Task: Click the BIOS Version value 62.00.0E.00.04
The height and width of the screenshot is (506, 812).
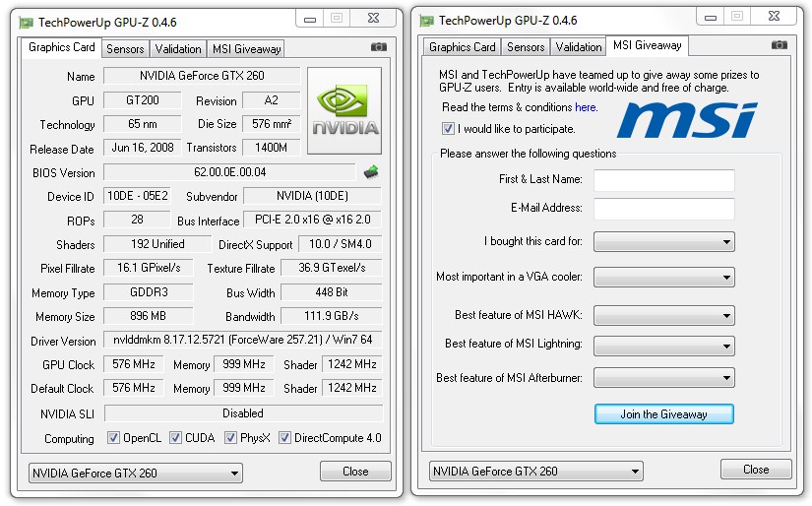Action: pos(230,172)
